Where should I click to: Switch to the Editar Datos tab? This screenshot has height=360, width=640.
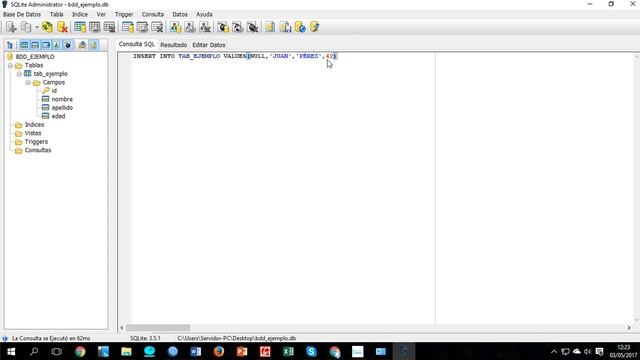click(209, 45)
